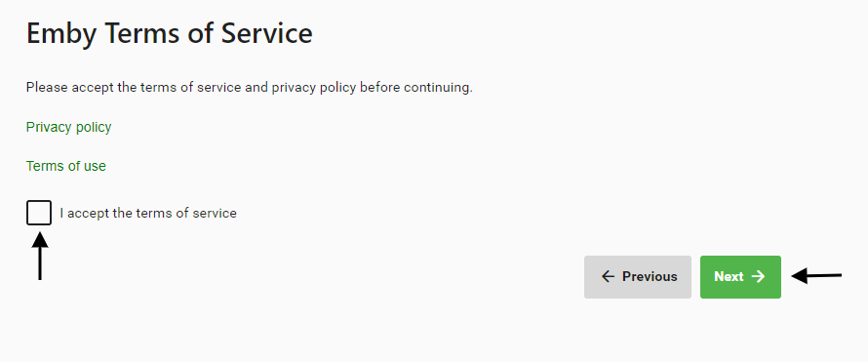
Task: Click the right arrow icon inside Next
Action: (759, 277)
